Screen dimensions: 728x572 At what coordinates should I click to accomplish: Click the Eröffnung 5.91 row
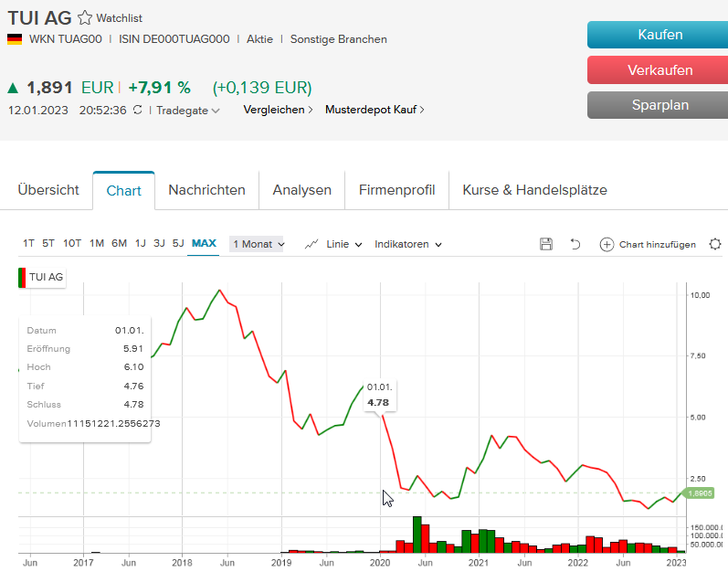click(x=85, y=349)
